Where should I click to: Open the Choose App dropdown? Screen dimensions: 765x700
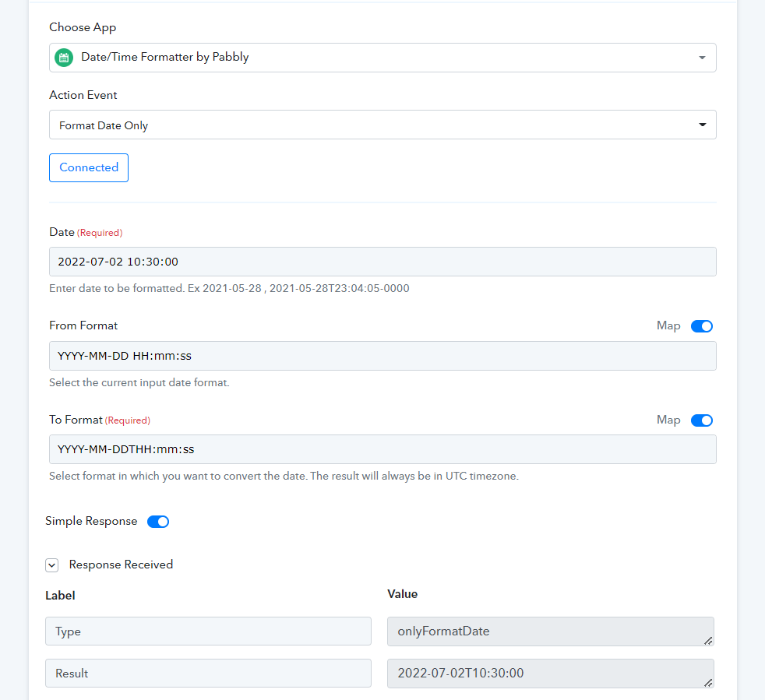pyautogui.click(x=382, y=58)
